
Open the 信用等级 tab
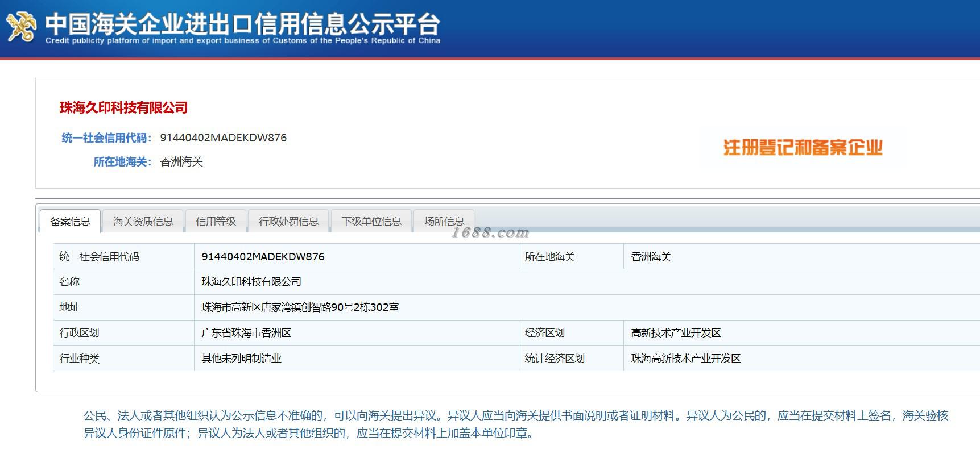coord(216,222)
